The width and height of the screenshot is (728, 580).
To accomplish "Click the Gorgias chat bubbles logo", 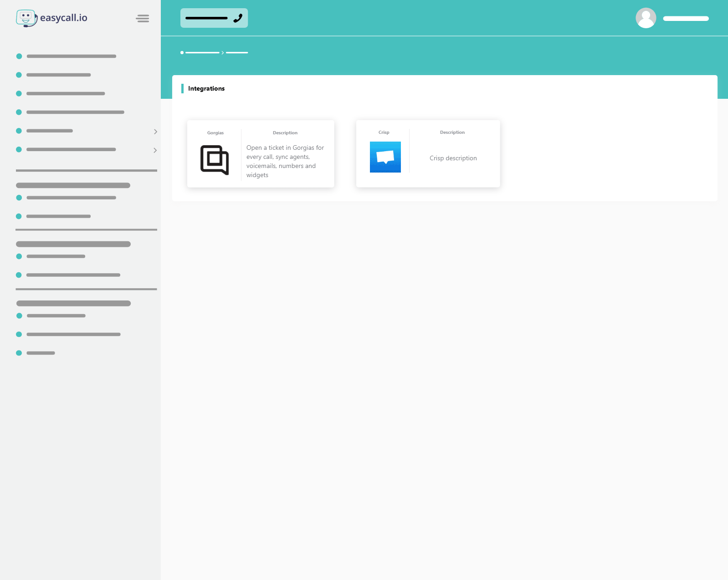I will point(215,160).
